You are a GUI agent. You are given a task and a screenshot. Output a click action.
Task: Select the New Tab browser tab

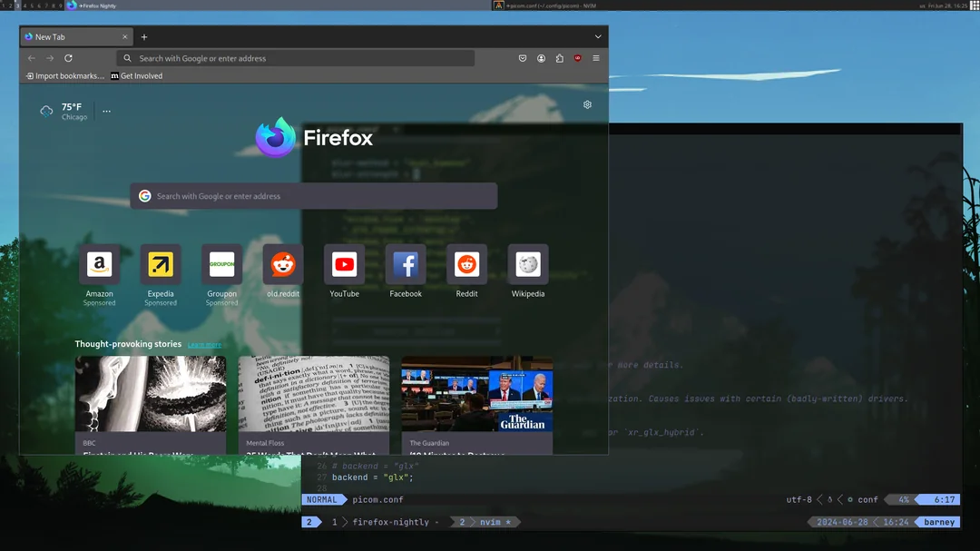click(76, 37)
